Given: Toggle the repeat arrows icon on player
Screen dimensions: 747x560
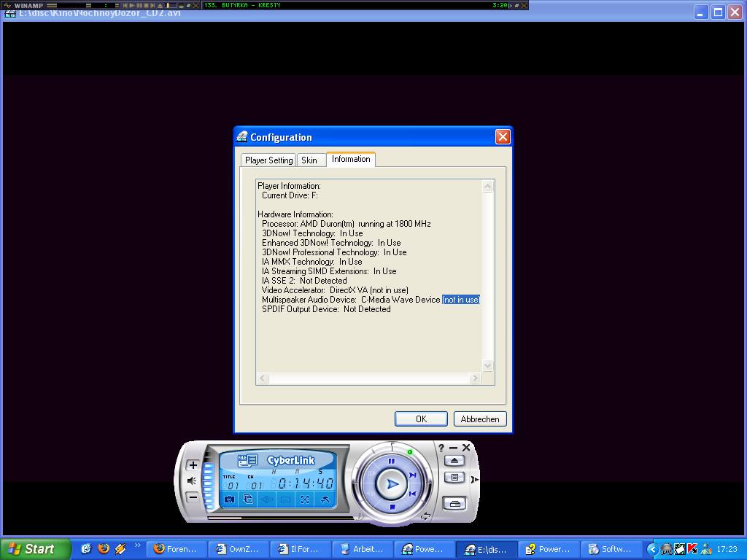Looking at the screenshot, I should pyautogui.click(x=425, y=516).
